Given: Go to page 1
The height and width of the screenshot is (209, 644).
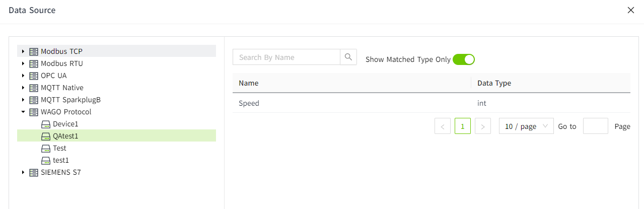Looking at the screenshot, I should pos(463,126).
